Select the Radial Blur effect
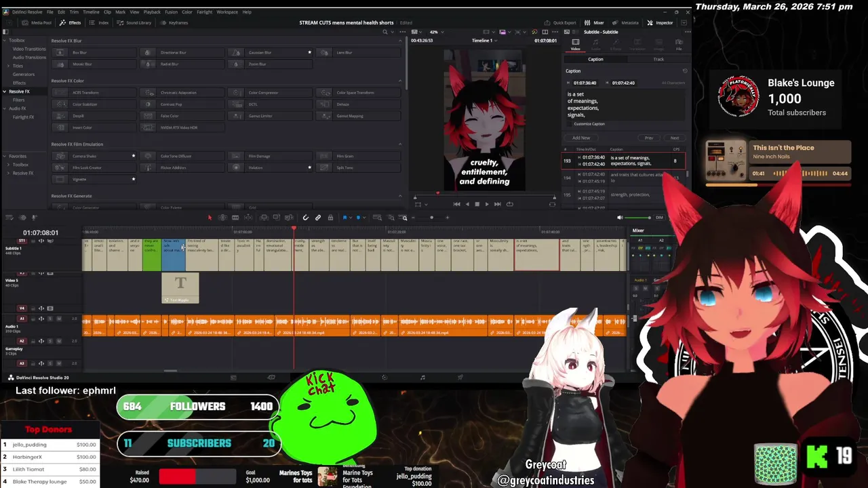Image resolution: width=868 pixels, height=488 pixels. click(x=182, y=64)
